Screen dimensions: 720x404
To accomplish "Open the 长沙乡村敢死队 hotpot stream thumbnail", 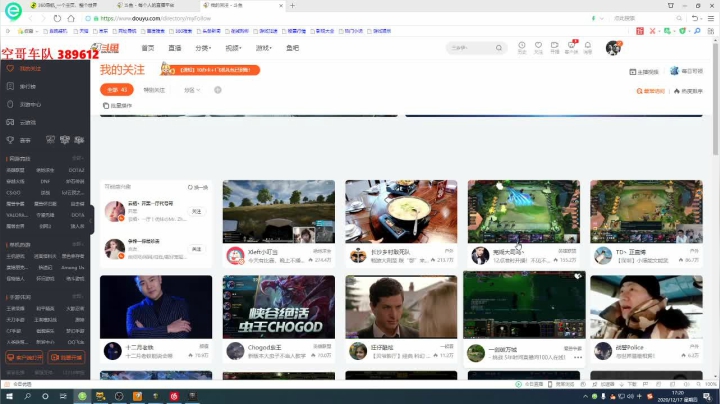I will [401, 211].
